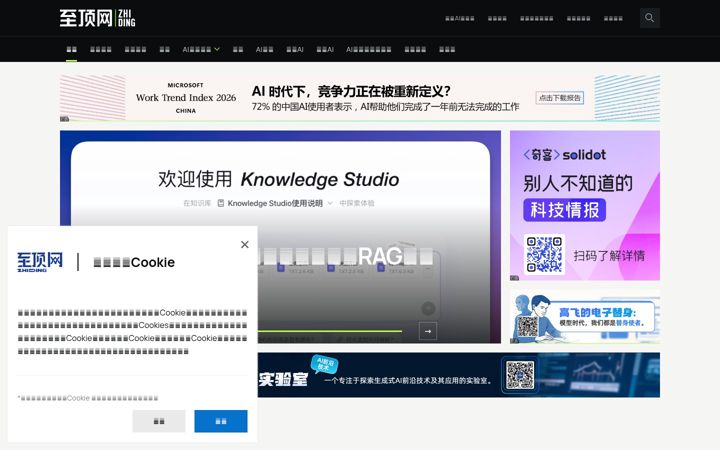This screenshot has width=720, height=450.
Task: Click the gray button in Cookie dialog
Action: pyautogui.click(x=159, y=421)
